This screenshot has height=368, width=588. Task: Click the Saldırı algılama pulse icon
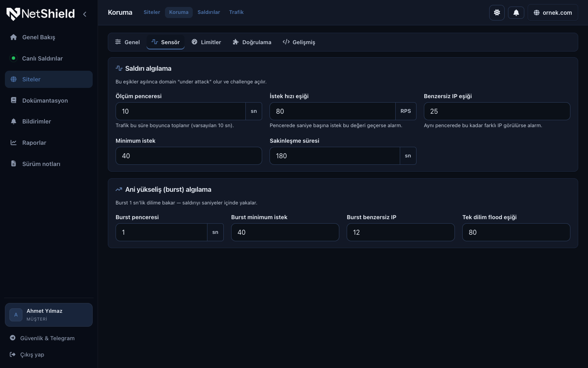click(x=119, y=68)
